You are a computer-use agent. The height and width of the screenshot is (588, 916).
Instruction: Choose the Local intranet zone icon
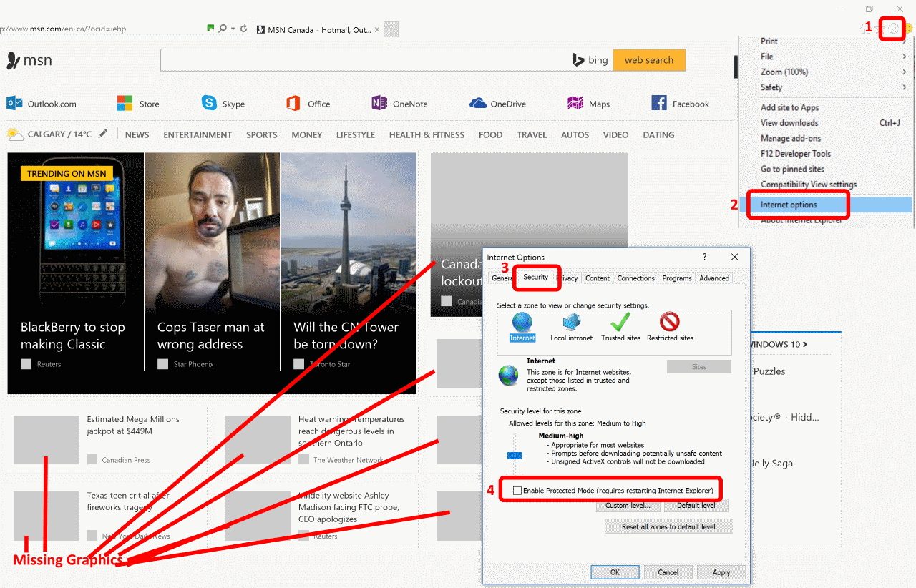point(571,323)
